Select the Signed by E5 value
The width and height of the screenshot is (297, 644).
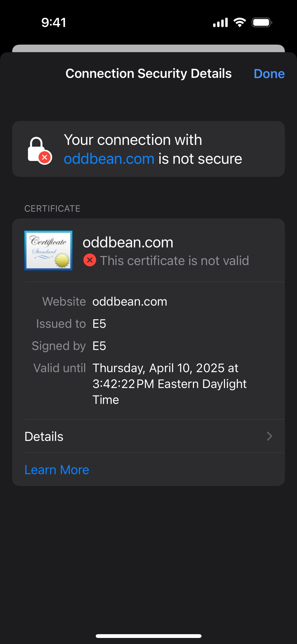99,346
